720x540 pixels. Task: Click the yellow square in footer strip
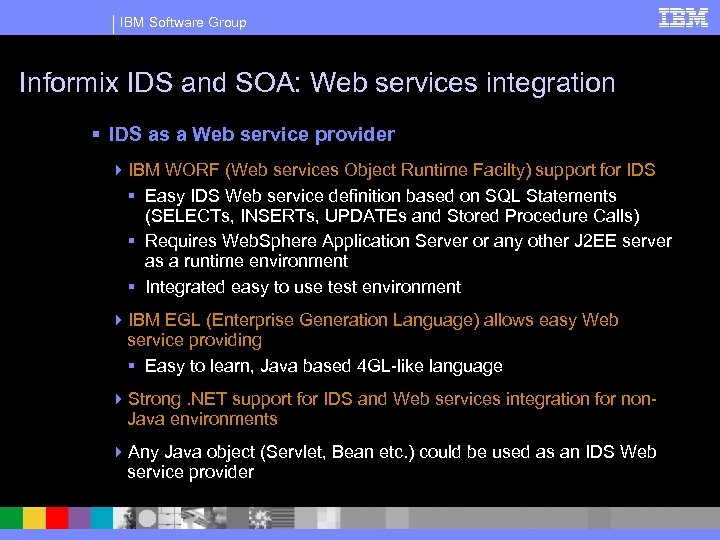pyautogui.click(x=34, y=518)
